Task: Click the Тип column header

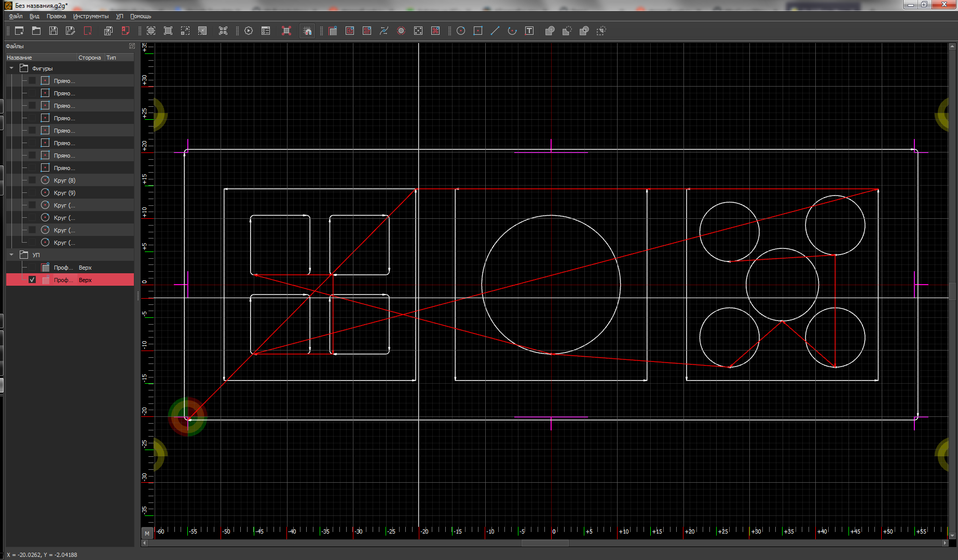Action: (119, 58)
